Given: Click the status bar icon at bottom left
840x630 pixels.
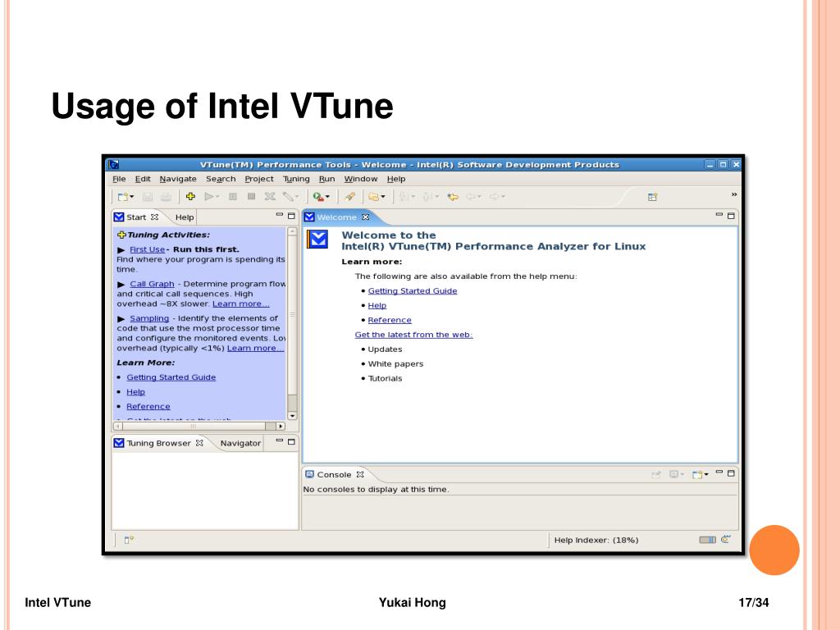Looking at the screenshot, I should (x=129, y=540).
